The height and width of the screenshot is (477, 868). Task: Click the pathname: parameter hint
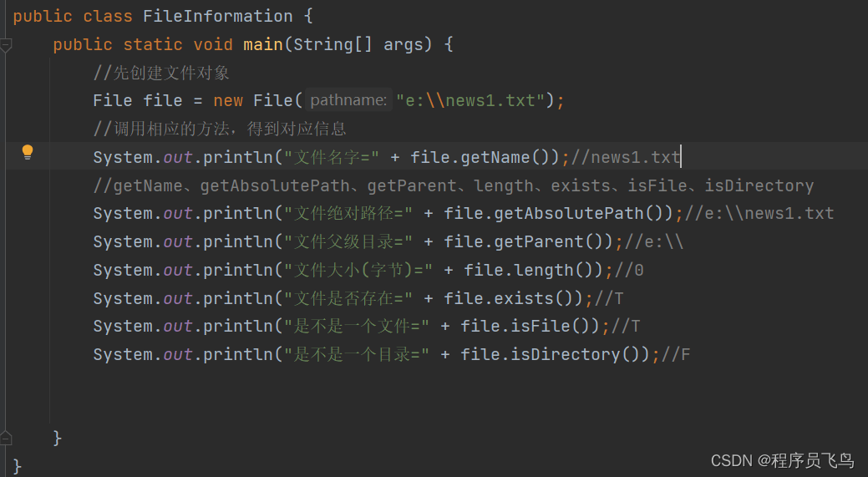click(x=348, y=101)
